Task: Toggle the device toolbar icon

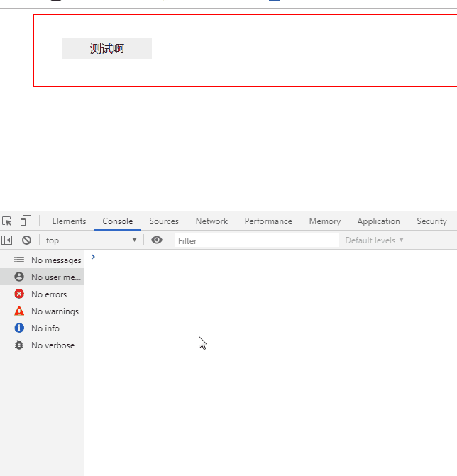Action: tap(26, 221)
